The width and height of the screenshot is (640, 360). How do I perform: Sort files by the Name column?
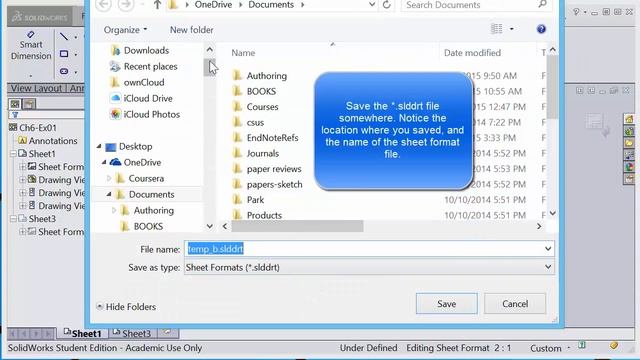(x=243, y=53)
